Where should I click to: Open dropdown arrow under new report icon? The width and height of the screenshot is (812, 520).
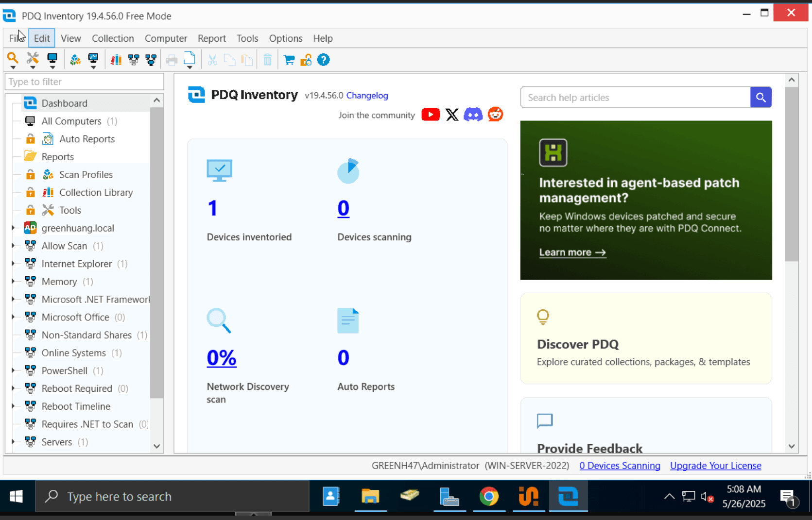point(190,67)
